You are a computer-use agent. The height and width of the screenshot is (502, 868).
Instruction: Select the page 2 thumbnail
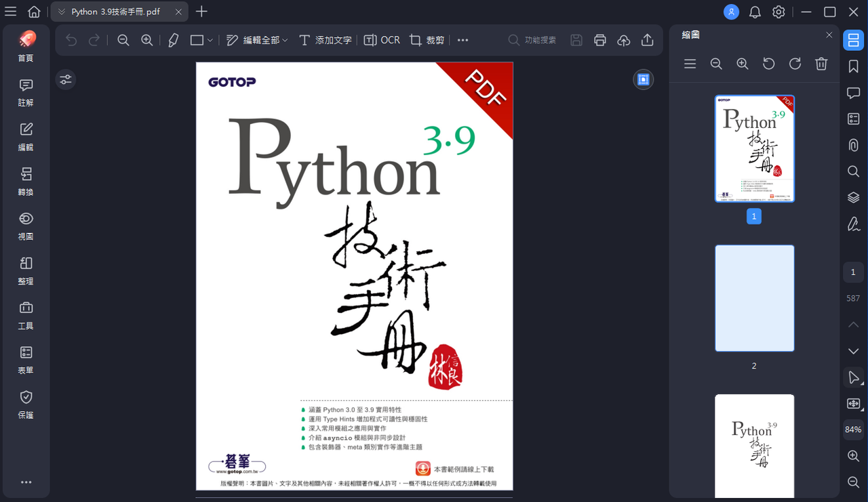coord(754,298)
